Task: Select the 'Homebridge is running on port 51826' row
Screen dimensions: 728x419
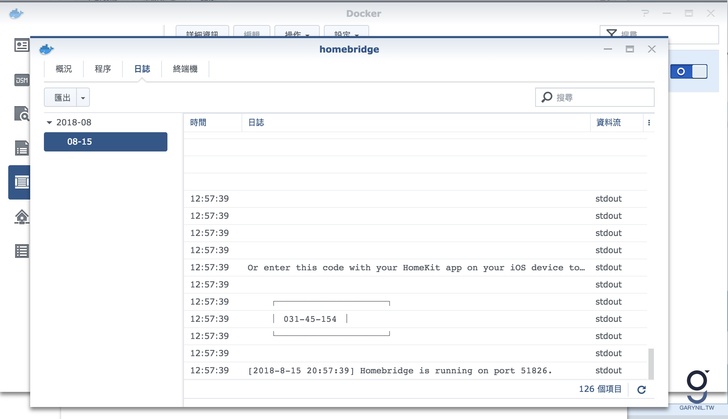Action: [416, 371]
